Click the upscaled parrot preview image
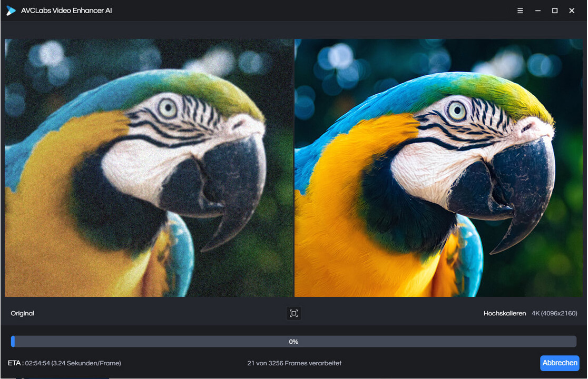Screen dimensions: 588x379 (439, 168)
